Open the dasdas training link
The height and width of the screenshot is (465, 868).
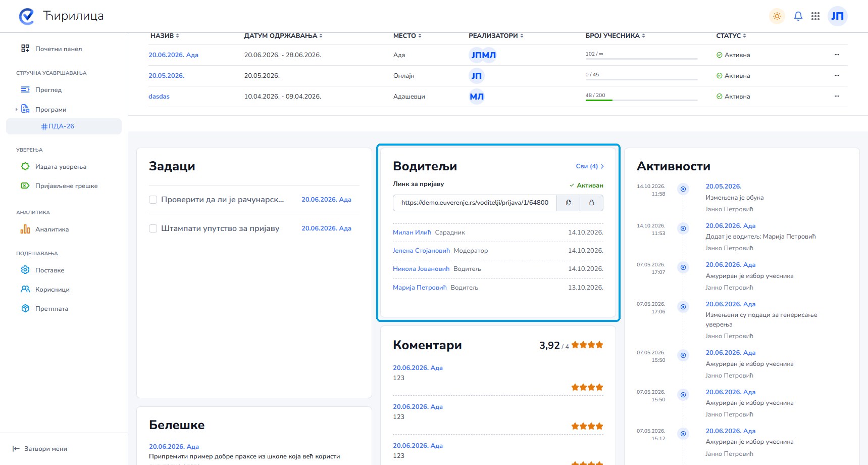pos(159,97)
